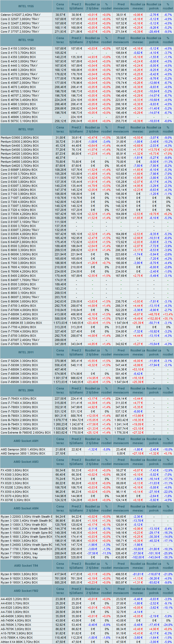Viewport: 174px width, 644px height.
Task: Click the AMD Socket TR4 header
Action: pos(26,566)
